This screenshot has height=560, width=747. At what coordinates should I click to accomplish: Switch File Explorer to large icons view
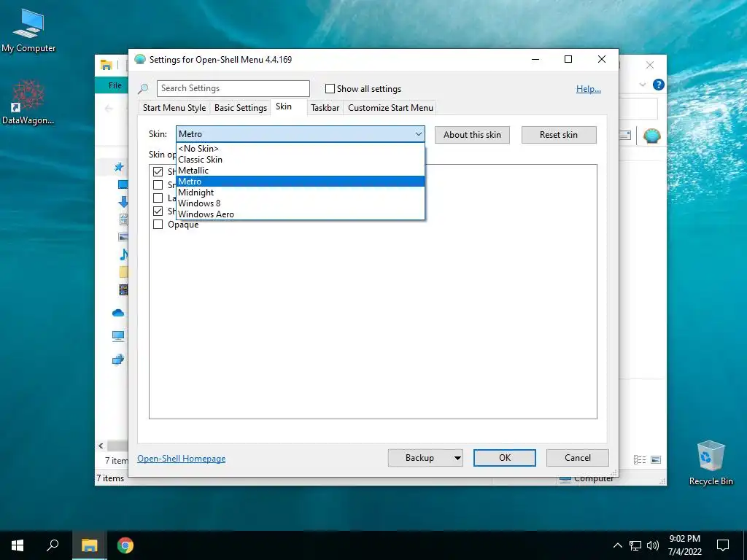tap(656, 460)
